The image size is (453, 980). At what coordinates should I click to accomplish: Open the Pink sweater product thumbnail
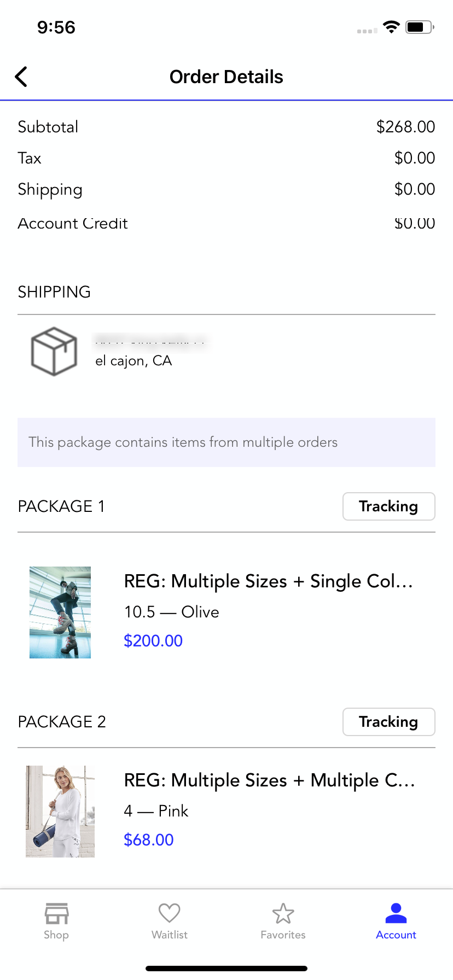coord(60,812)
